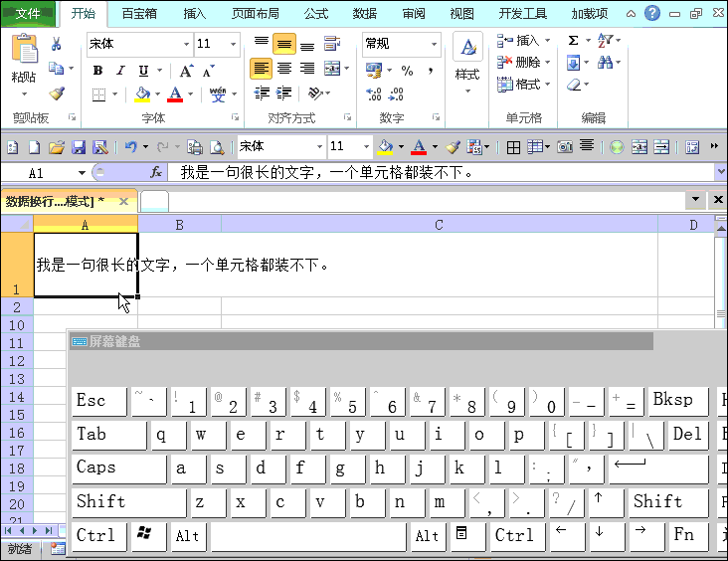This screenshot has height=561, width=728.
Task: Click the Fn key on screen keyboard
Action: [x=688, y=535]
